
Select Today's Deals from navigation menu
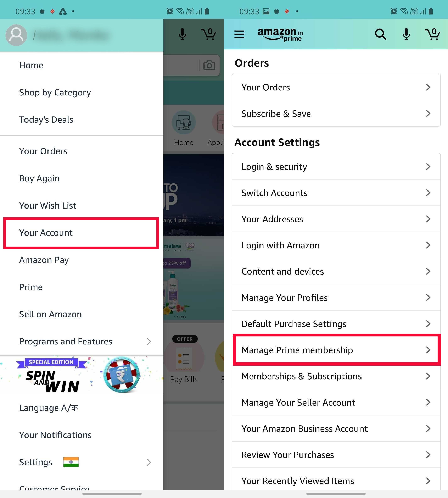(x=46, y=119)
